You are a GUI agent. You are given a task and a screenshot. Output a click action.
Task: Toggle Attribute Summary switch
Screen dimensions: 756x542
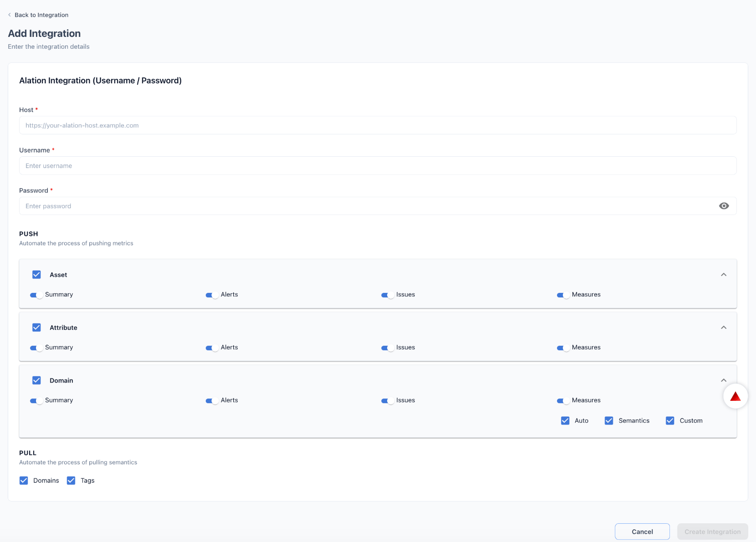click(x=36, y=348)
